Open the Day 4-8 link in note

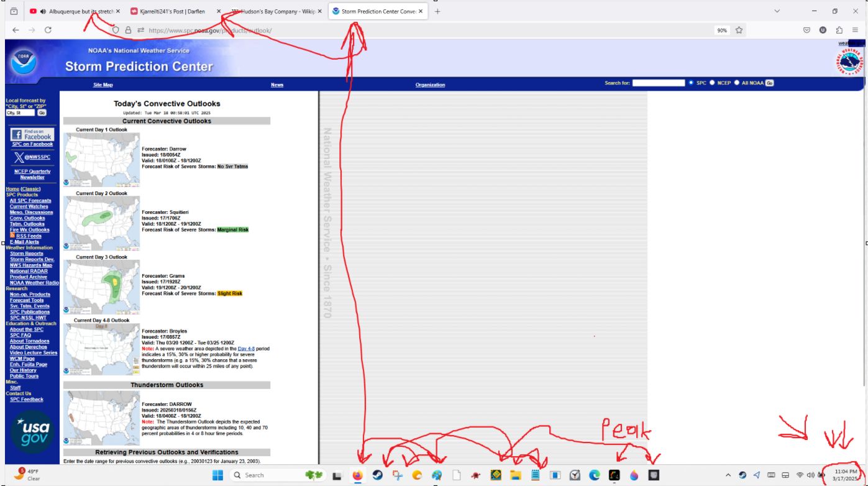tap(247, 349)
